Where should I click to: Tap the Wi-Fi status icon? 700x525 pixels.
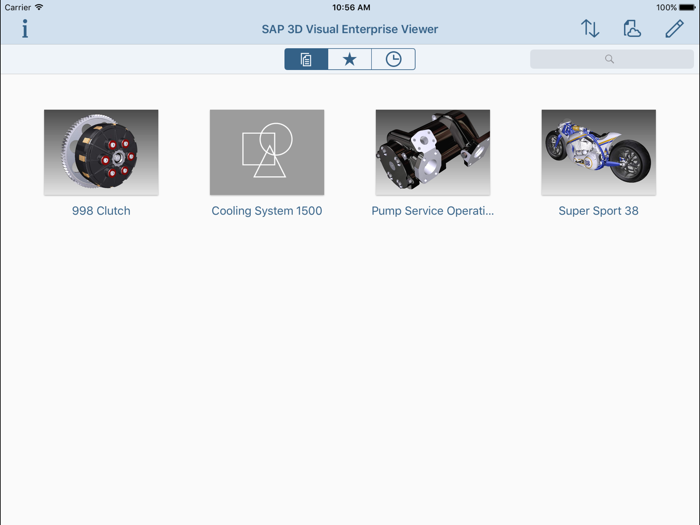(x=39, y=7)
